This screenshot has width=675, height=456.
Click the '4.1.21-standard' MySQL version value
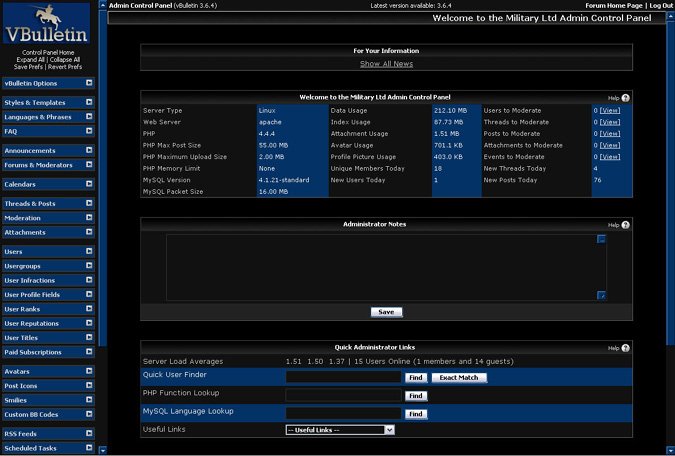pyautogui.click(x=284, y=180)
